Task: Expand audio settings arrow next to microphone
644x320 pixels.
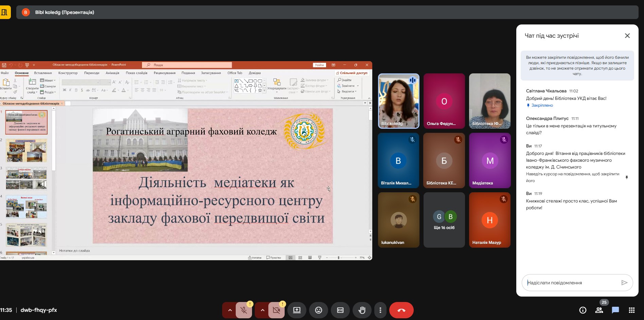Action: click(230, 310)
